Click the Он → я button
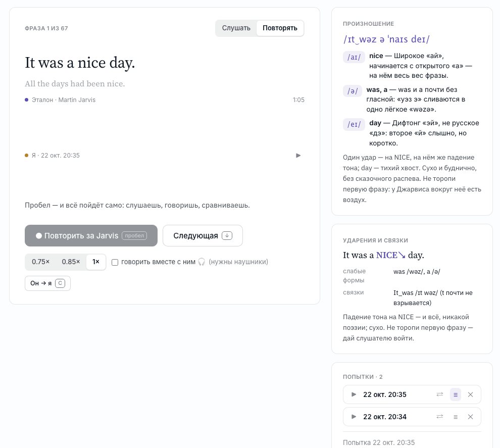This screenshot has height=448, width=500. [x=47, y=283]
